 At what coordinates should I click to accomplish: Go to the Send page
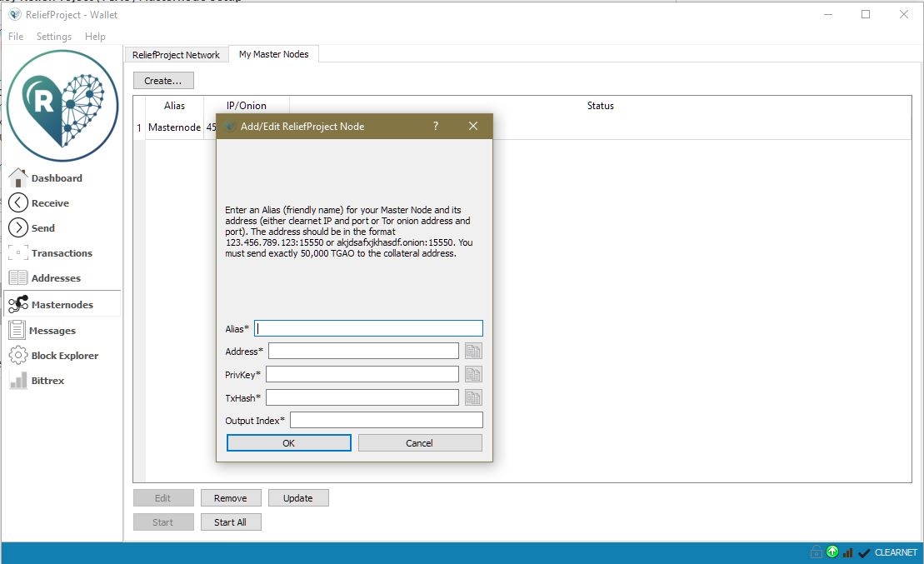click(x=42, y=228)
